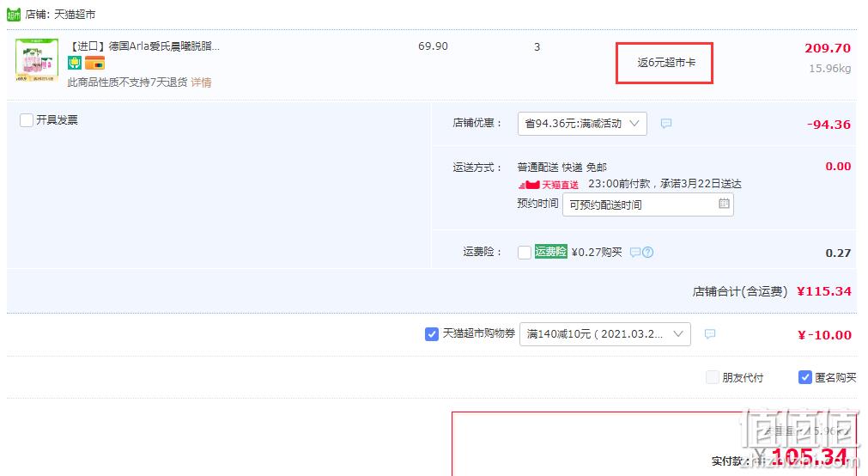Click the 15.96kg weight text
Image resolution: width=868 pixels, height=476 pixels.
[830, 69]
